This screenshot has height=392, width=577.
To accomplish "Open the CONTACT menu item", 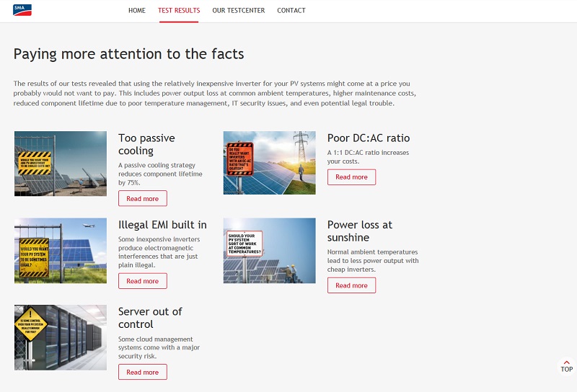I will tap(291, 11).
